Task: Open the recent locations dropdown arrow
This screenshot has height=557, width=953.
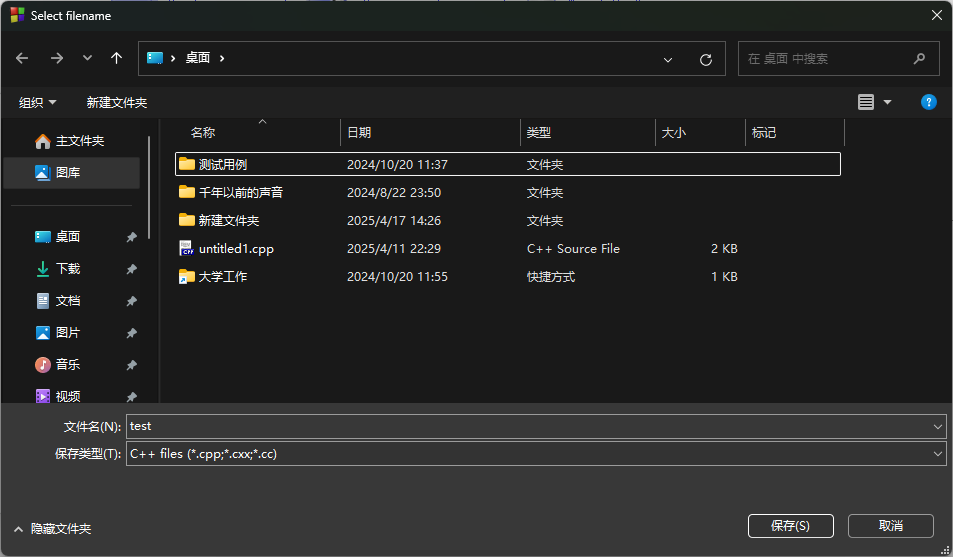Action: click(x=87, y=59)
